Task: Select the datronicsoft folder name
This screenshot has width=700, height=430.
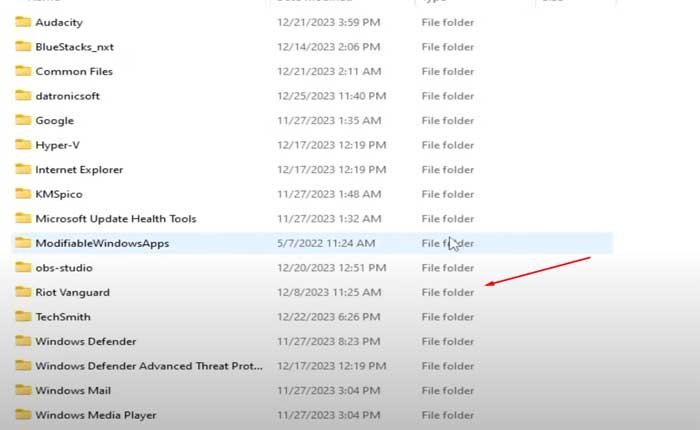Action: (x=68, y=96)
